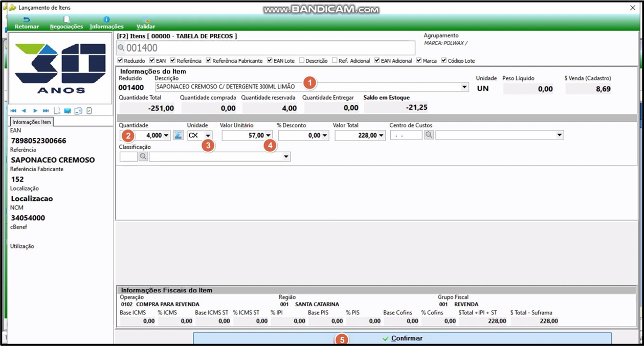Viewport: 644px width, 346px height.
Task: Toggle the EAN Adicional checkbox
Action: pyautogui.click(x=377, y=60)
